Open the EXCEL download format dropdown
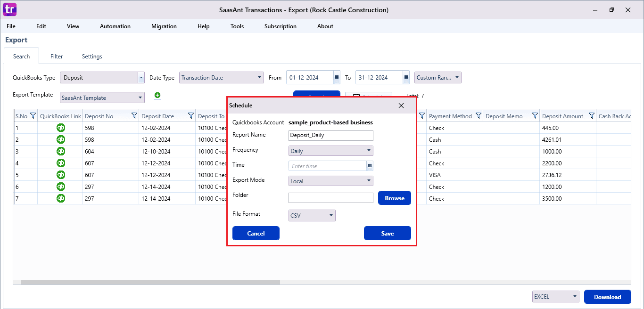 click(555, 297)
